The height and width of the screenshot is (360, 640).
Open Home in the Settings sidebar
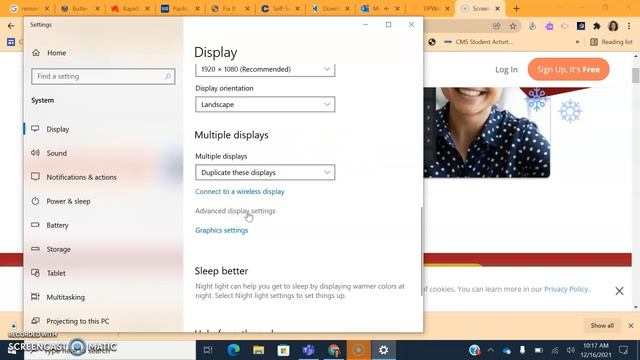click(x=56, y=53)
